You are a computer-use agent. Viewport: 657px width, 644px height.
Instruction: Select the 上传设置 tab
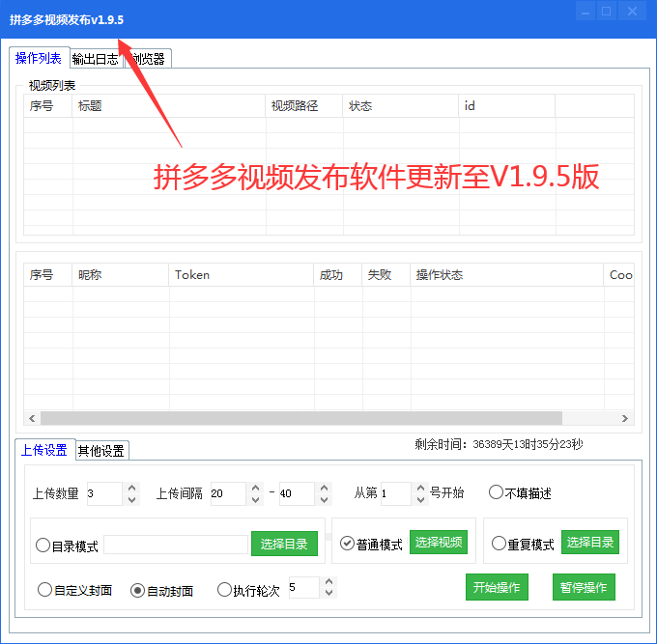[x=44, y=450]
